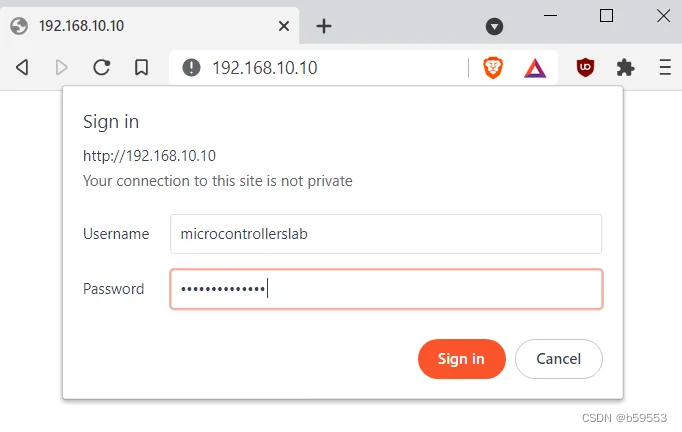Click the Brave Shields lion icon
The width and height of the screenshot is (682, 432).
493,67
